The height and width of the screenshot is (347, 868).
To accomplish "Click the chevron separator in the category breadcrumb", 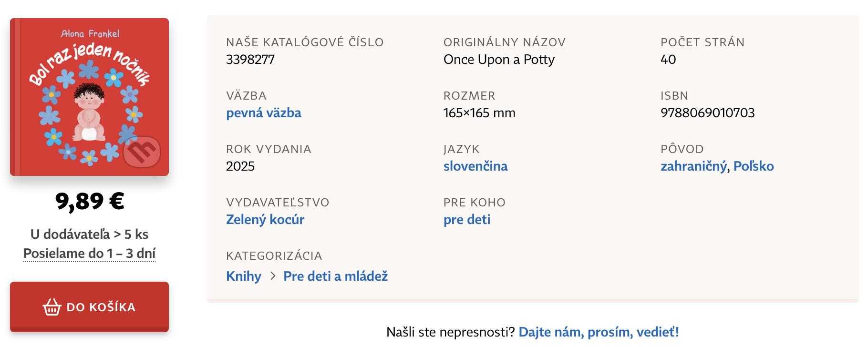I will [x=272, y=276].
